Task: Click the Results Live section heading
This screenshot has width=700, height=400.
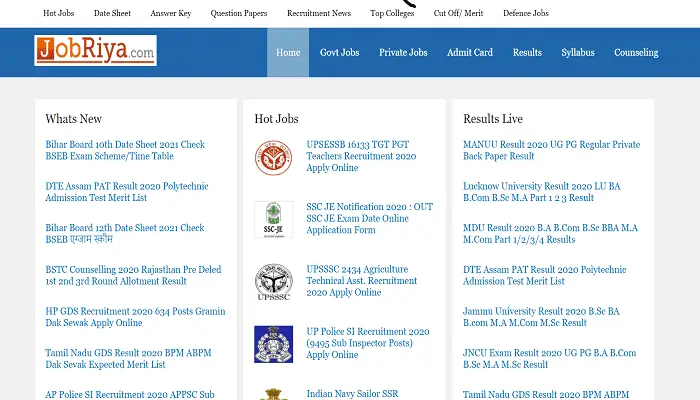Action: (493, 119)
